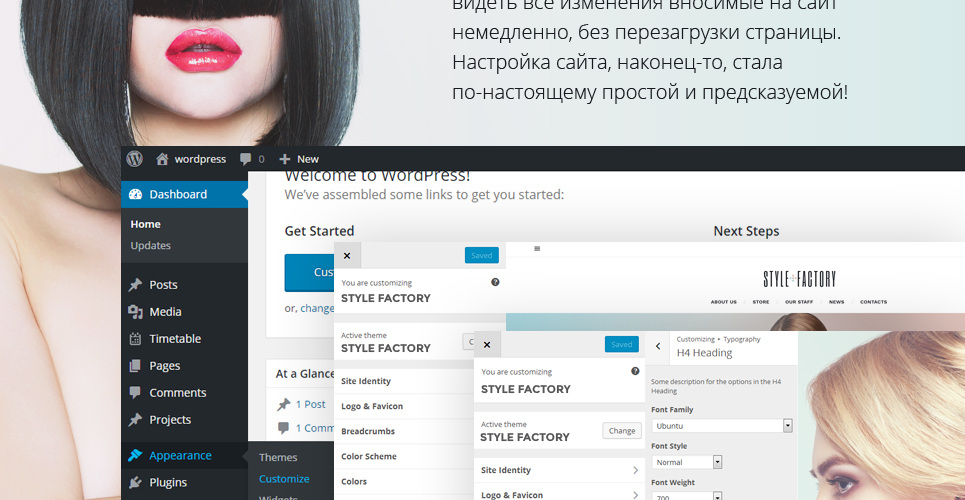Open NEWS in the preview navigation
Viewport: 965px width, 500px height.
click(836, 302)
